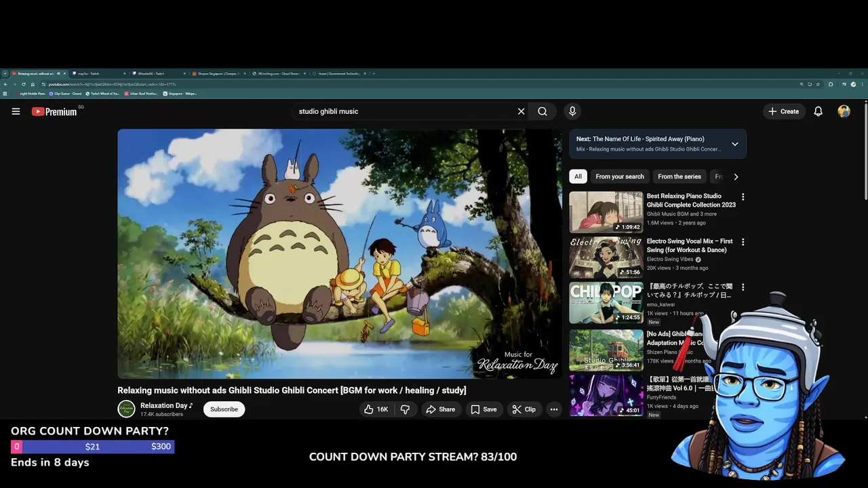868x488 pixels.
Task: Subscribe to Relaxation Day channel
Action: click(224, 409)
